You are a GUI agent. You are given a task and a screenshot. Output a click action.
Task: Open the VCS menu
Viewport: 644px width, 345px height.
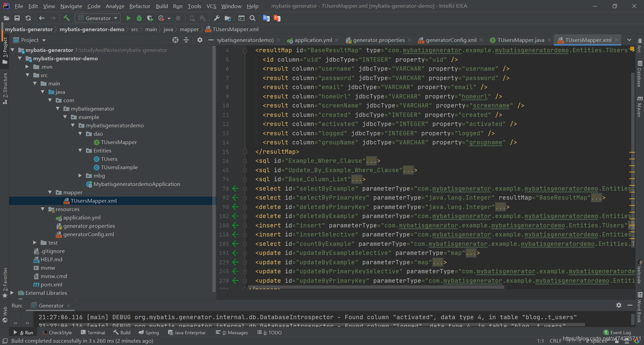[211, 6]
